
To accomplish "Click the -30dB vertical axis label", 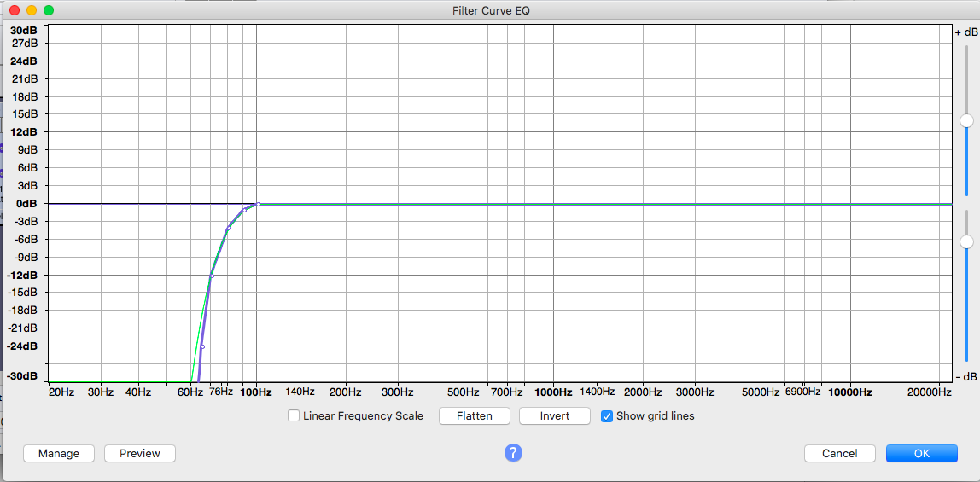I will click(22, 376).
